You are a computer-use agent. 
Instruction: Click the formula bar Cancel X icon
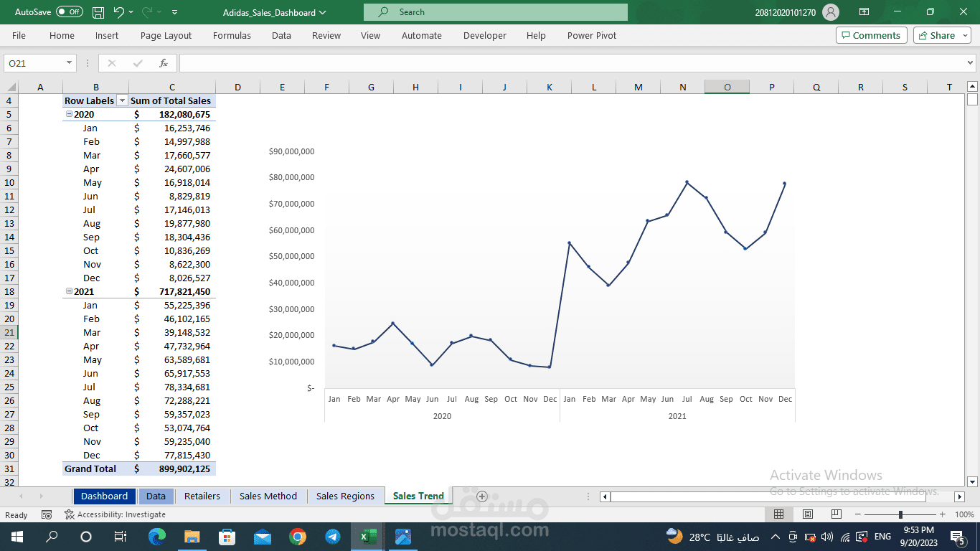pyautogui.click(x=111, y=63)
